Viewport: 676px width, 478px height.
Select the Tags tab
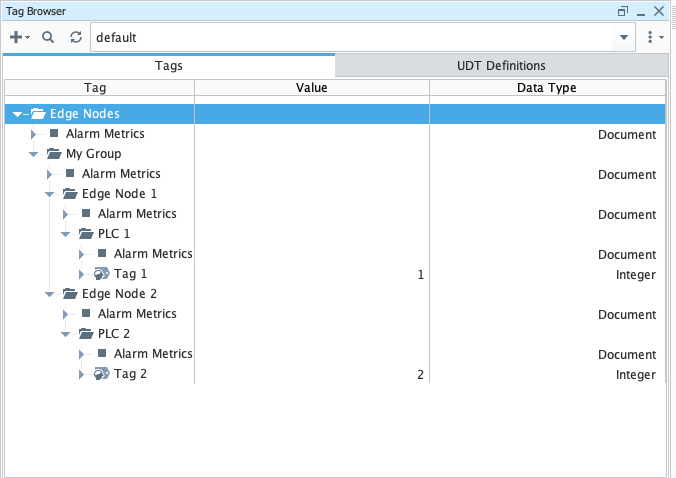(169, 66)
